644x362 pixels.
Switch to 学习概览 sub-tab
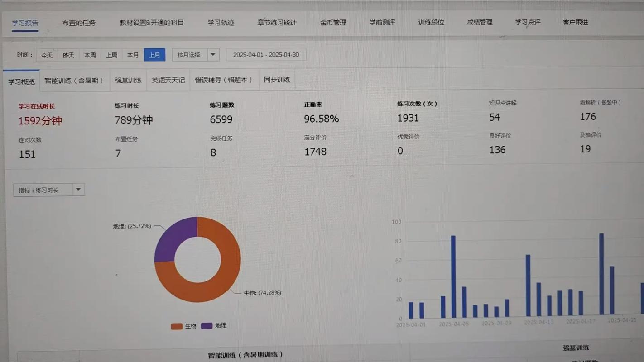[x=21, y=81]
